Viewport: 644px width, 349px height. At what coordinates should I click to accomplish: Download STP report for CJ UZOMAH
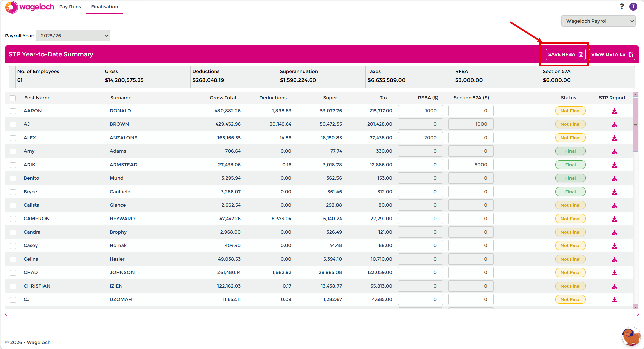614,300
